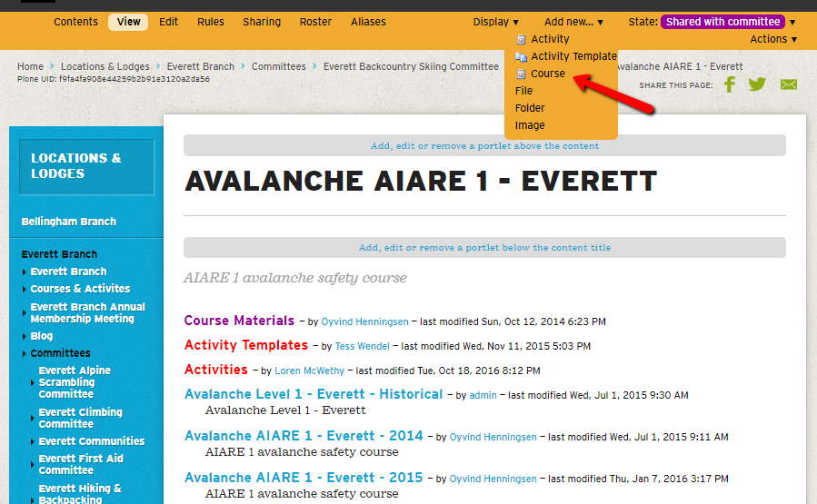Select Folder from the Add new menu
The image size is (817, 504).
(530, 108)
